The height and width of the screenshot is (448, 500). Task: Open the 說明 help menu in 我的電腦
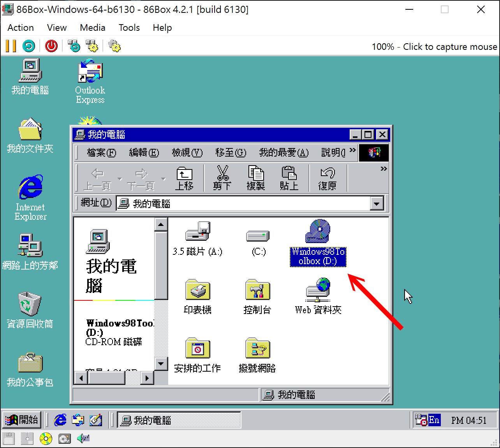[333, 153]
